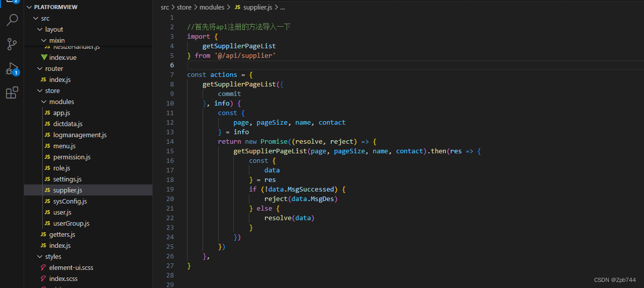Click the JS icon beside userGroup.js
The height and width of the screenshot is (288, 644).
click(x=47, y=223)
